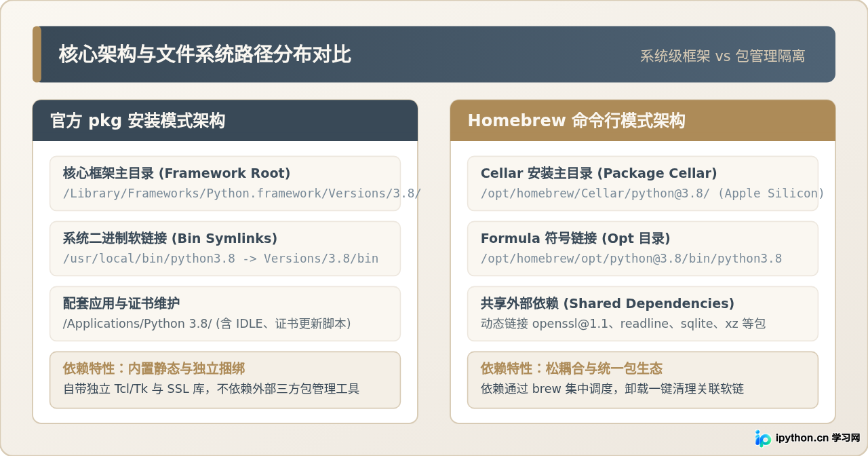Click 依赖特性：内置静态与独立捆绑 heading
Viewport: 868px width, 456px height.
click(x=153, y=368)
